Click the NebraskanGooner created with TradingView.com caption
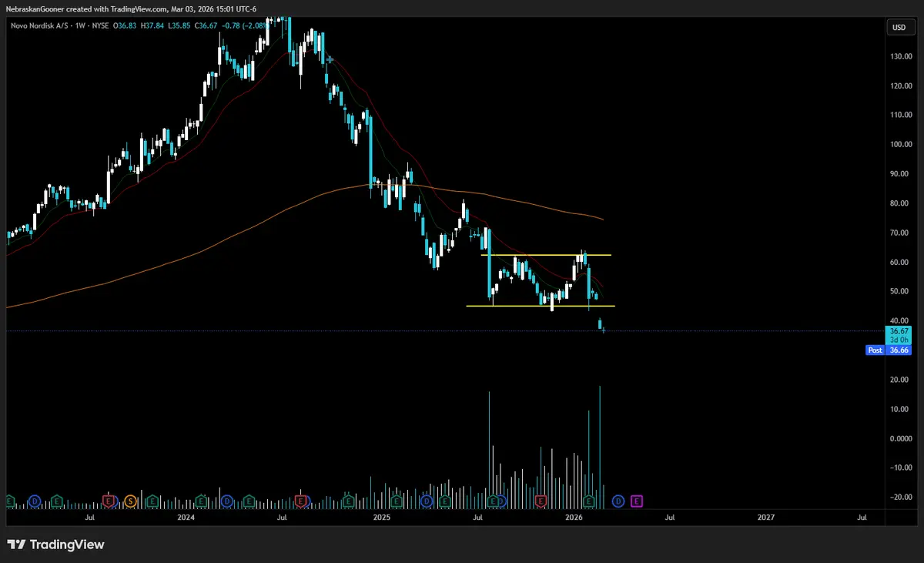The width and height of the screenshot is (924, 563). [132, 9]
